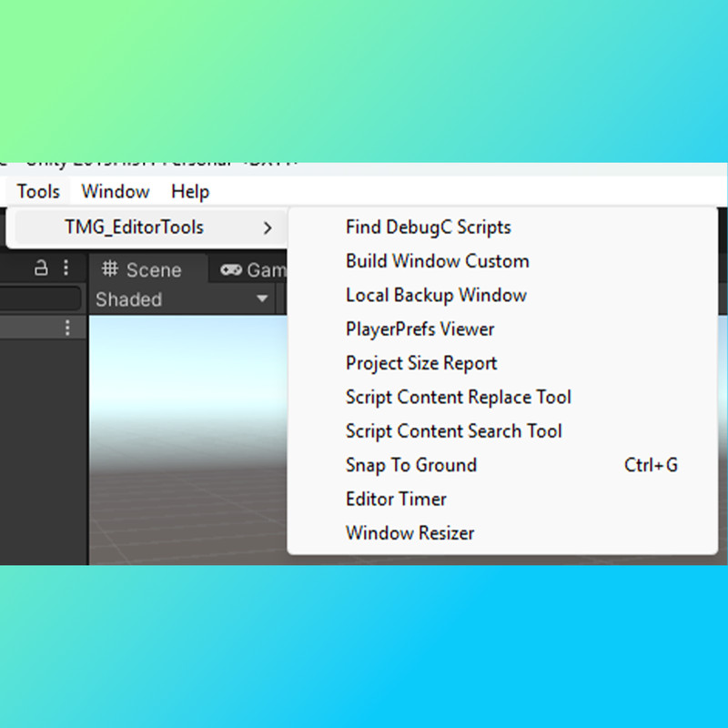728x728 pixels.
Task: Click the three-dot menu icon below the Hierarchy header
Action: click(x=67, y=328)
